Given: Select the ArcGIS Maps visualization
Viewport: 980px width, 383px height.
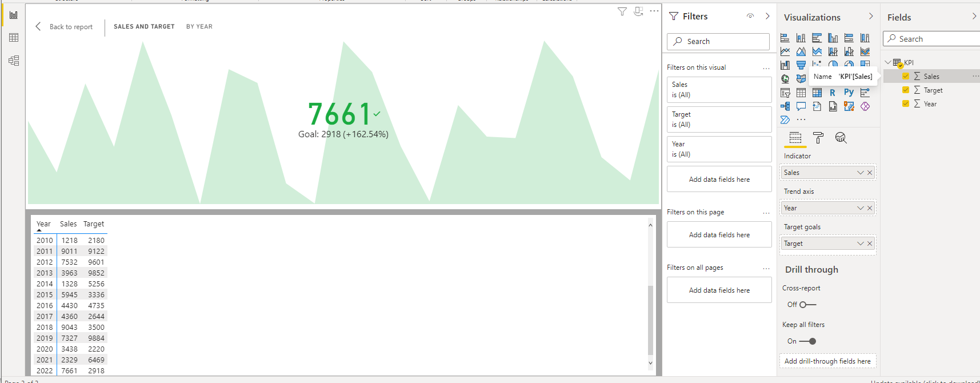Looking at the screenshot, I should pyautogui.click(x=849, y=106).
